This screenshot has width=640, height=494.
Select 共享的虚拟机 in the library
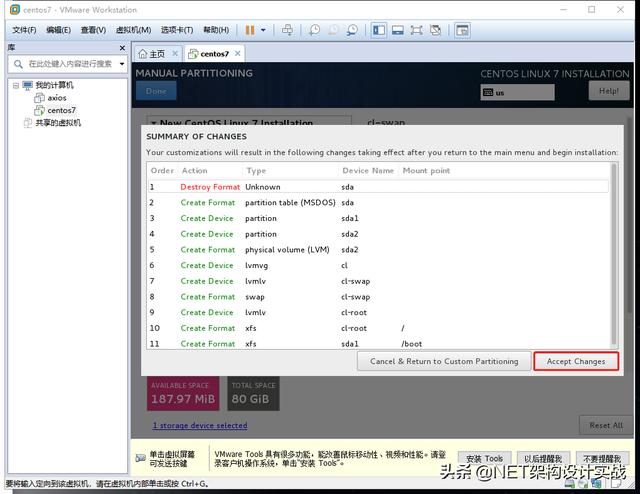point(58,123)
